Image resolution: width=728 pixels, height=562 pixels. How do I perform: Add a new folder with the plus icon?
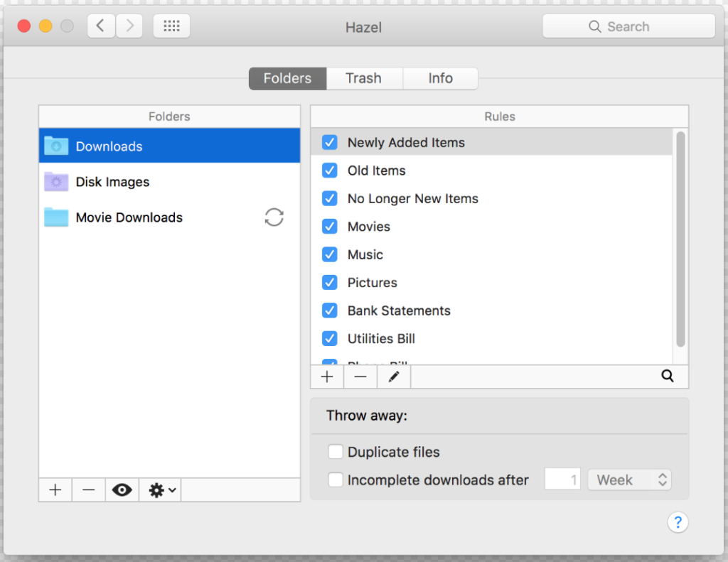click(x=55, y=490)
